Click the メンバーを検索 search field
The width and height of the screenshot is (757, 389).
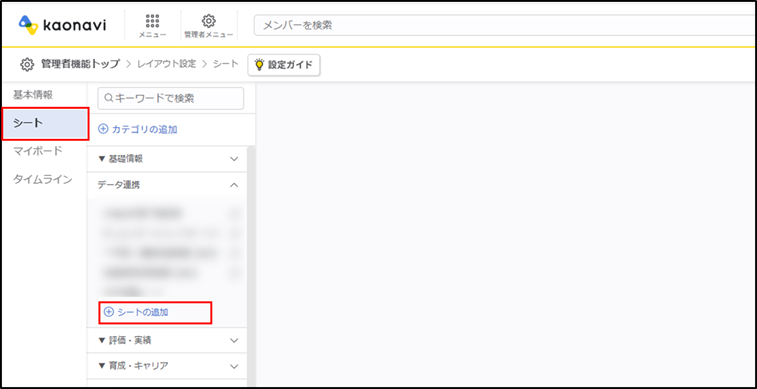click(x=505, y=26)
